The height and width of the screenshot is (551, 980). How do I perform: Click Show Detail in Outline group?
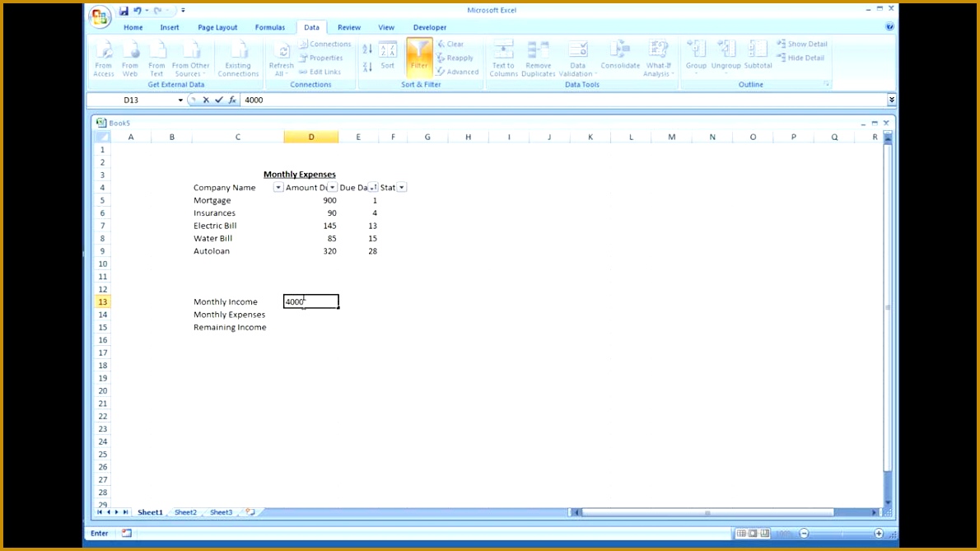click(x=802, y=44)
